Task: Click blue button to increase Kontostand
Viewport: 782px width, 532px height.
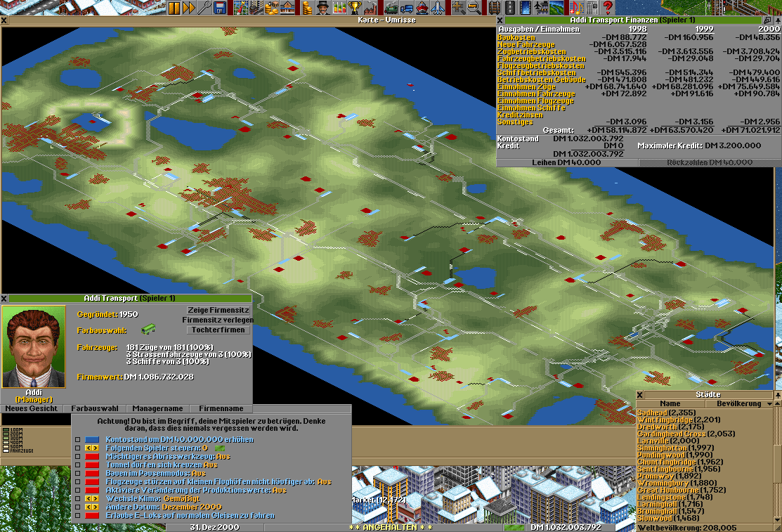Action: point(93,440)
